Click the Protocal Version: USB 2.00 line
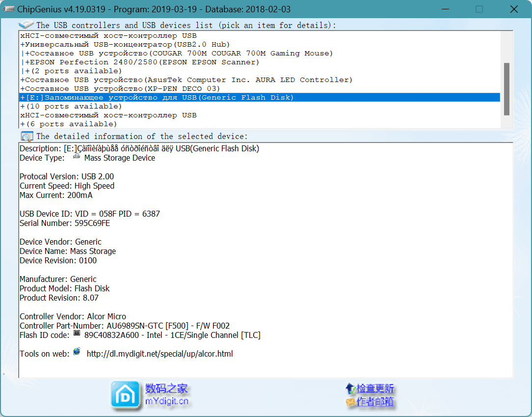Image resolution: width=532 pixels, height=417 pixels. click(x=67, y=177)
